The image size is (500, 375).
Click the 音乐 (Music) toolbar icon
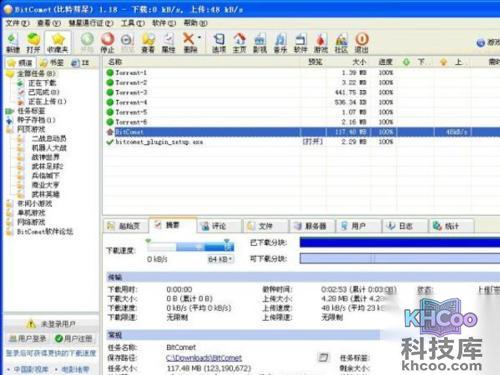280,43
